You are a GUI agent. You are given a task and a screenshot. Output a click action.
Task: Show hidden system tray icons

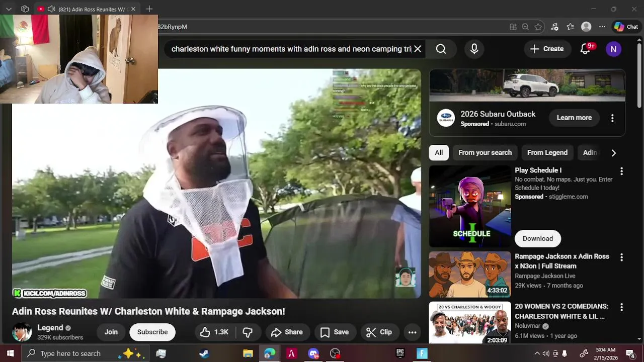tap(537, 353)
